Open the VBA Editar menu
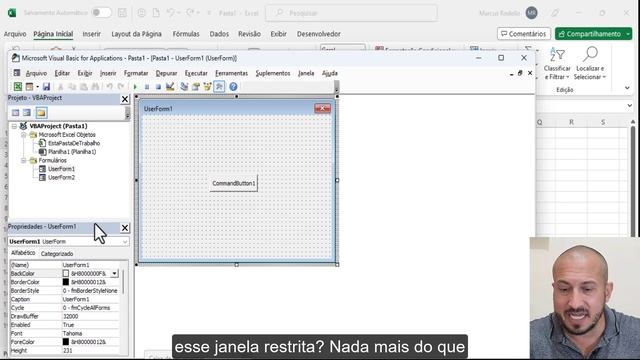 coord(62,73)
